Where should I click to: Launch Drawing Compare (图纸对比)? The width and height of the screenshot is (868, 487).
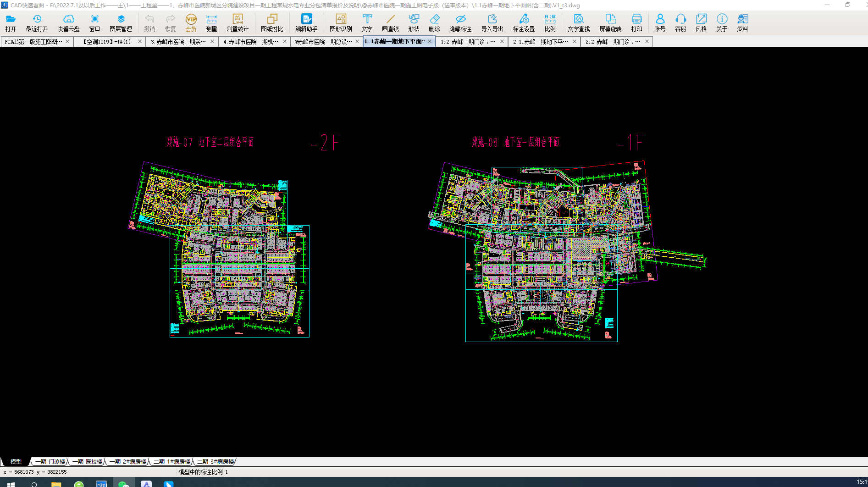pyautogui.click(x=272, y=23)
